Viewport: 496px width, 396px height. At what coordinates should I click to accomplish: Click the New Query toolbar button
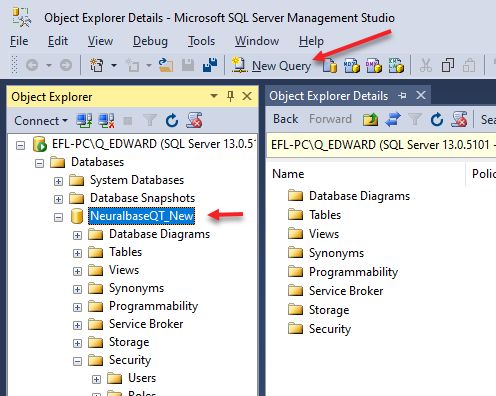tap(271, 65)
